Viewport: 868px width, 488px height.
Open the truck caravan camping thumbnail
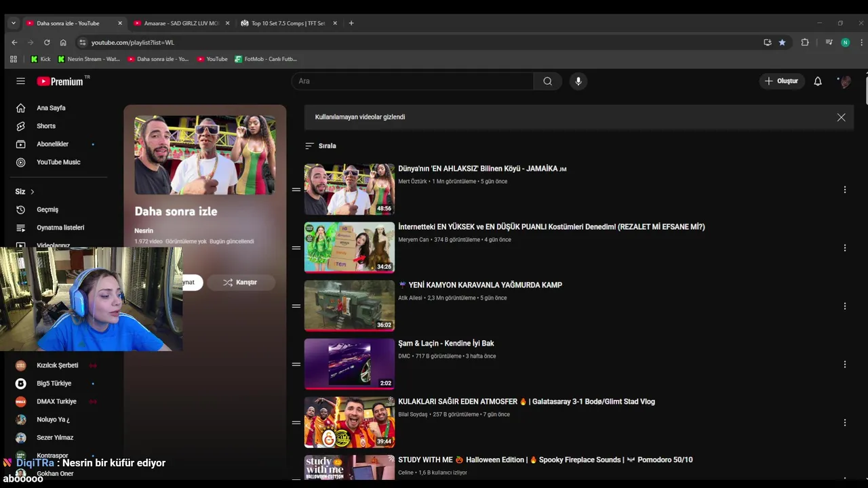[349, 306]
